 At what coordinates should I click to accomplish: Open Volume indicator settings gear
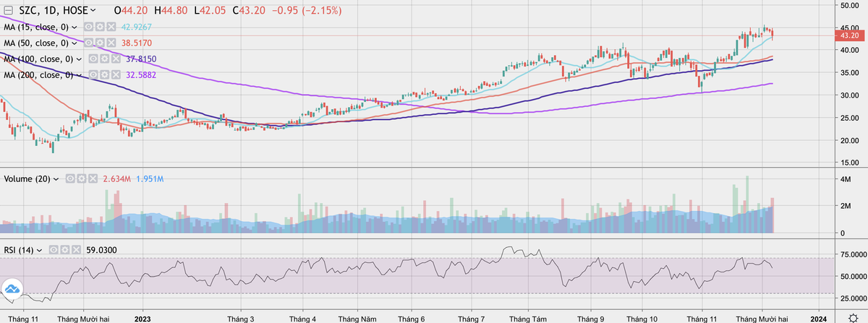click(81, 178)
